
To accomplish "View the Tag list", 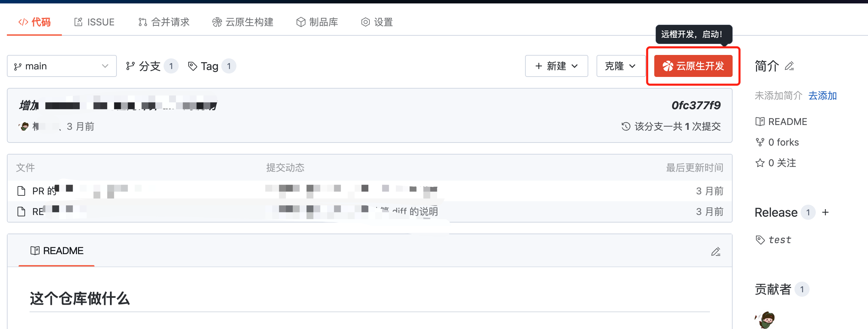I will pos(212,66).
